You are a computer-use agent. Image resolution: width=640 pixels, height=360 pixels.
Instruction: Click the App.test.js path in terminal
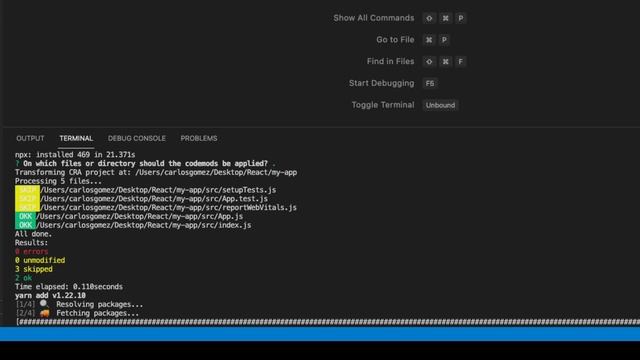[x=154, y=199]
